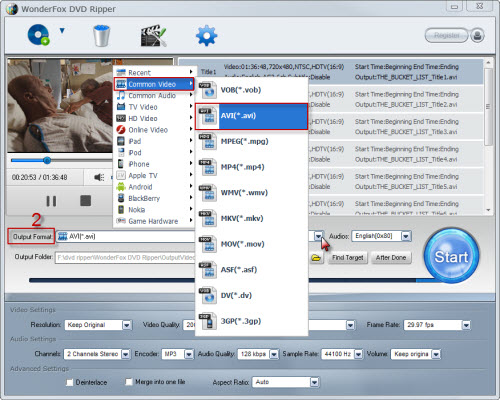Select the AVI(*.avi) format
This screenshot has height=400, width=500.
pos(251,116)
